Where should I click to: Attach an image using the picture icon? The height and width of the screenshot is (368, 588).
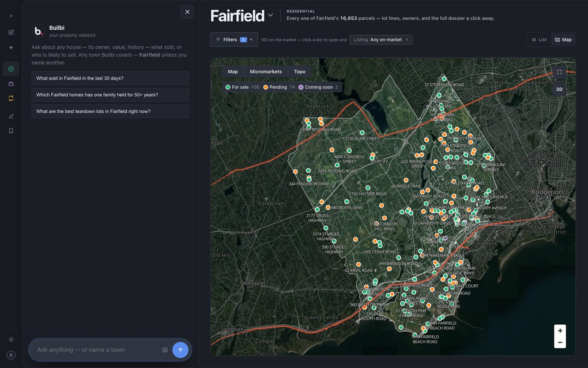(x=165, y=350)
